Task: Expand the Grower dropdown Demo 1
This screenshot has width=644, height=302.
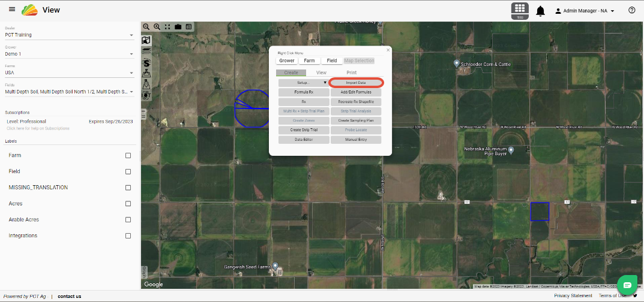Action: click(x=70, y=54)
